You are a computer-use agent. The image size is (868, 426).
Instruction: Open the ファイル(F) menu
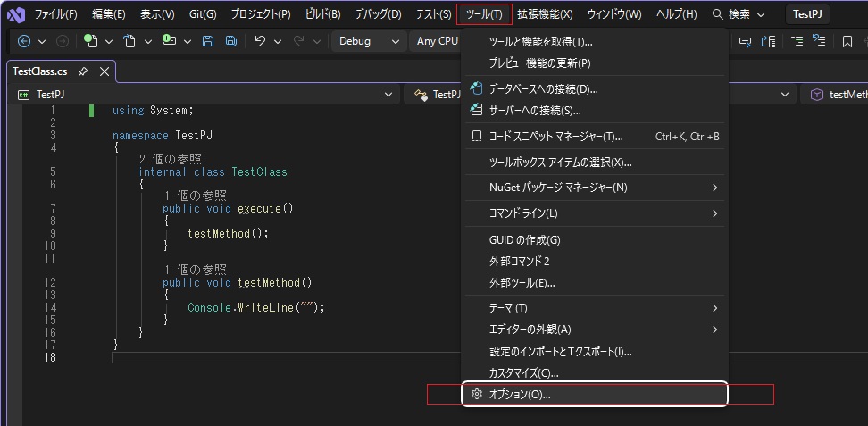point(55,14)
